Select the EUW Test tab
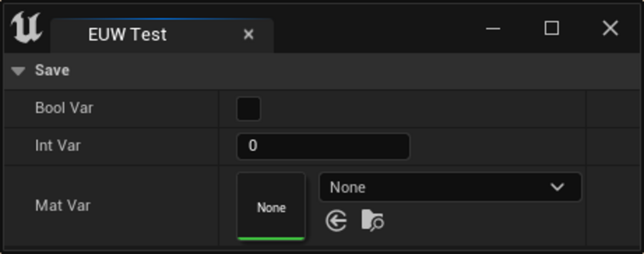This screenshot has width=644, height=254. coord(127,35)
